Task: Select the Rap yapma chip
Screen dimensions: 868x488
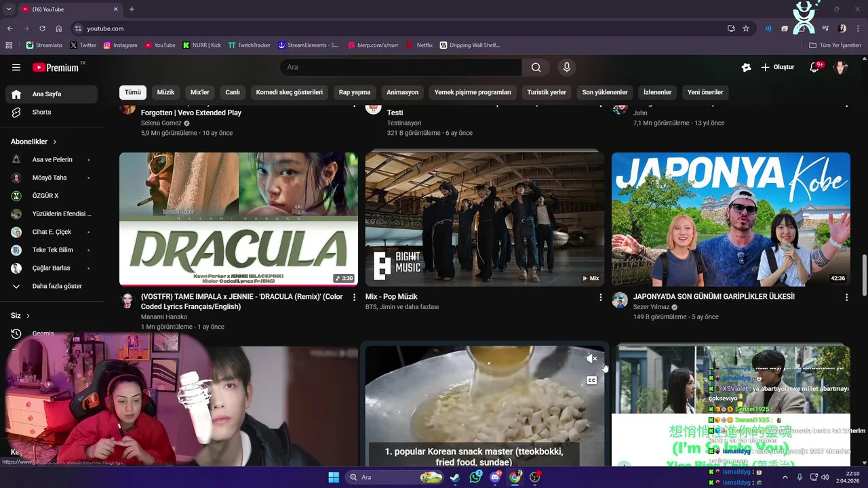Action: (355, 92)
